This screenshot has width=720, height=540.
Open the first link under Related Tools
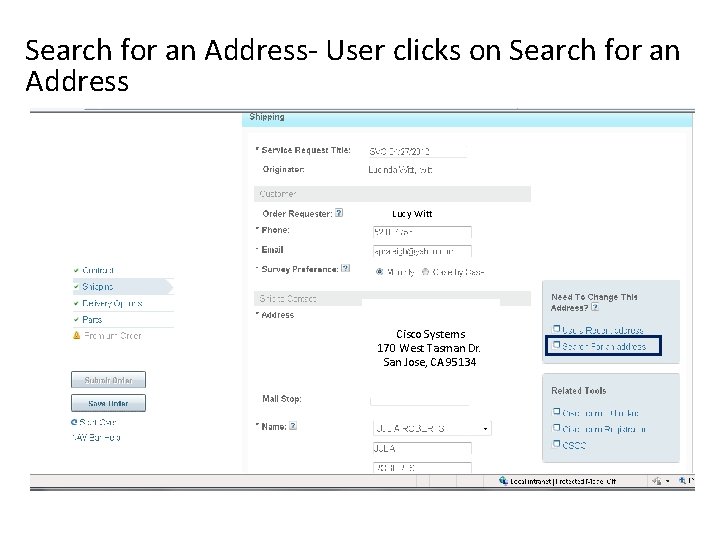[600, 413]
